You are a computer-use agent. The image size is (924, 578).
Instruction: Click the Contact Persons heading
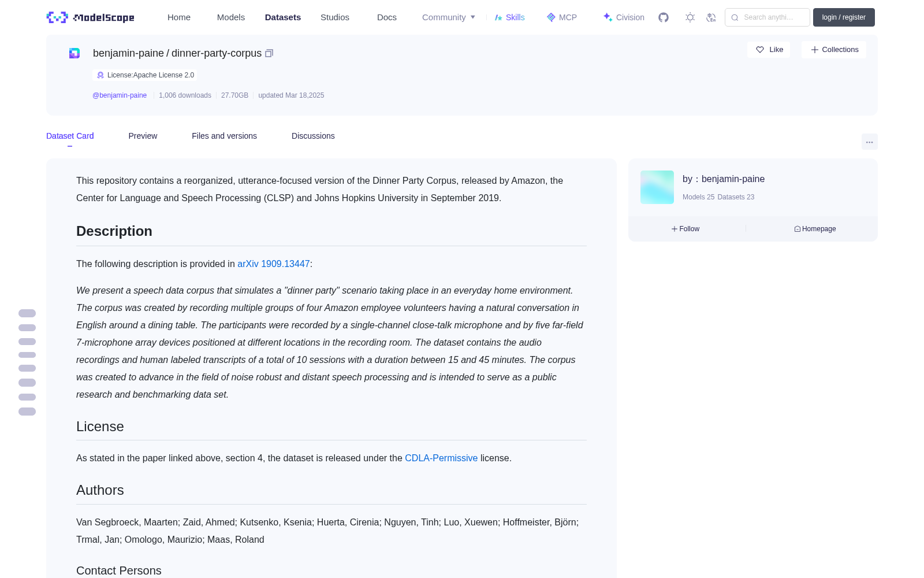click(x=119, y=570)
